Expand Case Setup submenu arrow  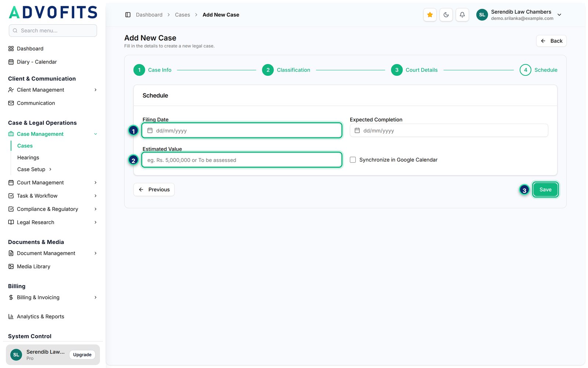click(50, 169)
